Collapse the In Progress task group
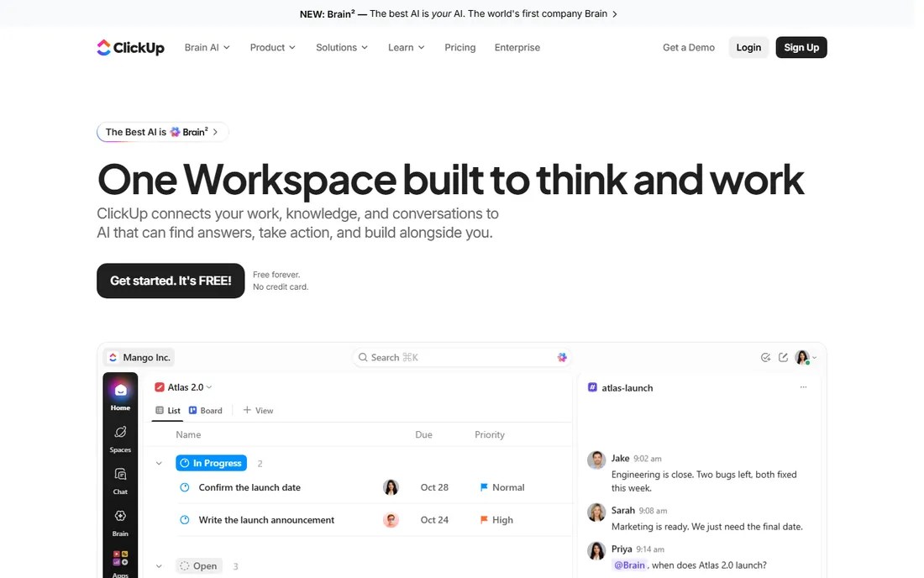Screen dimensions: 924x578 159,463
